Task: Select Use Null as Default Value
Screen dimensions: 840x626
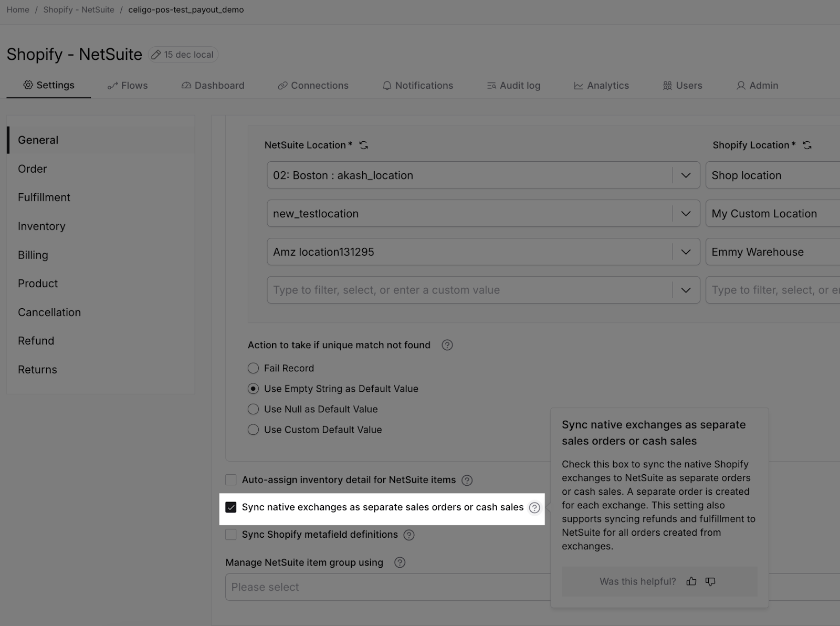Action: (x=253, y=409)
